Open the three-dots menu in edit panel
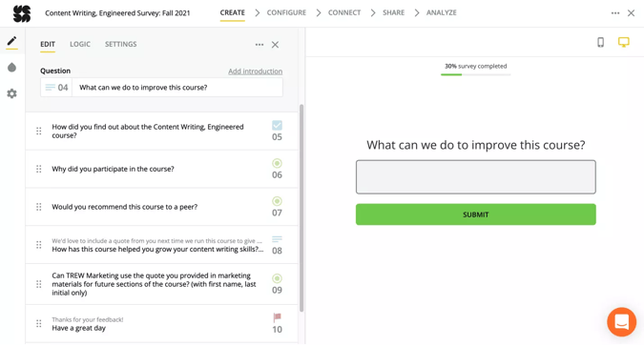The height and width of the screenshot is (346, 644). point(260,45)
